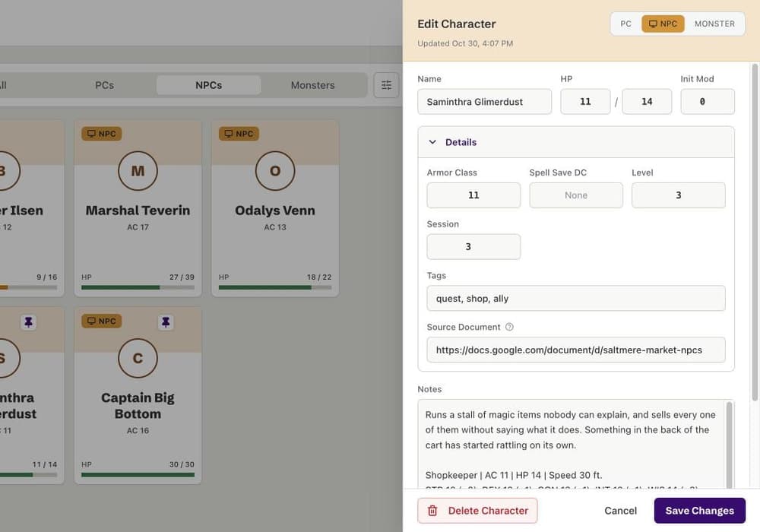Click the AC 13 text on Odalys Venn
The height and width of the screenshot is (532, 760).
275,226
